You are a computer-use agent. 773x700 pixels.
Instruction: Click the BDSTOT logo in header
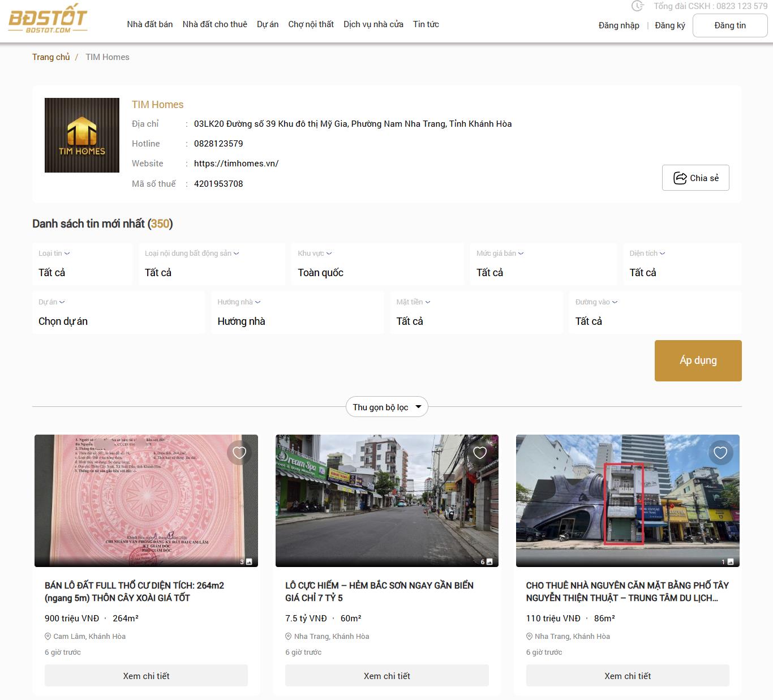[48, 21]
